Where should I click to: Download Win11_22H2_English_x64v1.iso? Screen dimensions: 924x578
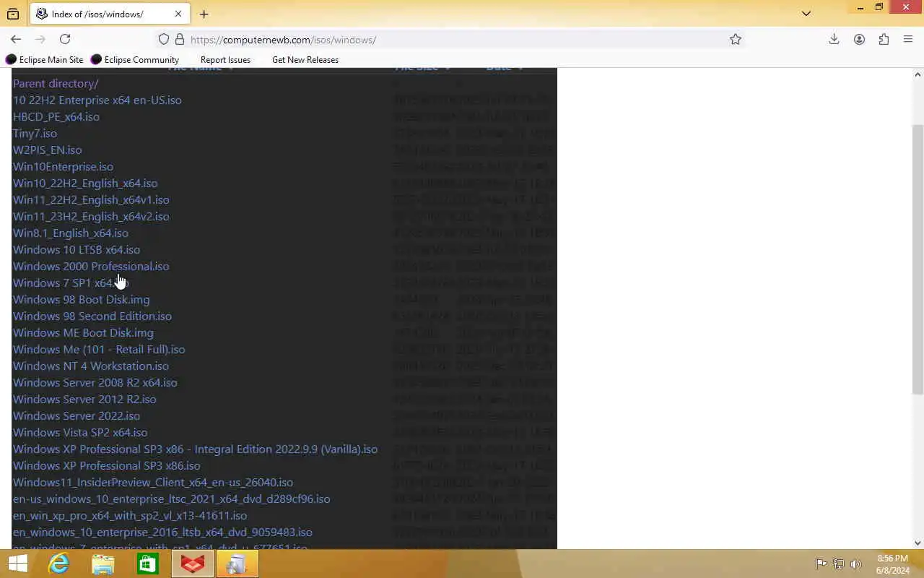tap(91, 199)
